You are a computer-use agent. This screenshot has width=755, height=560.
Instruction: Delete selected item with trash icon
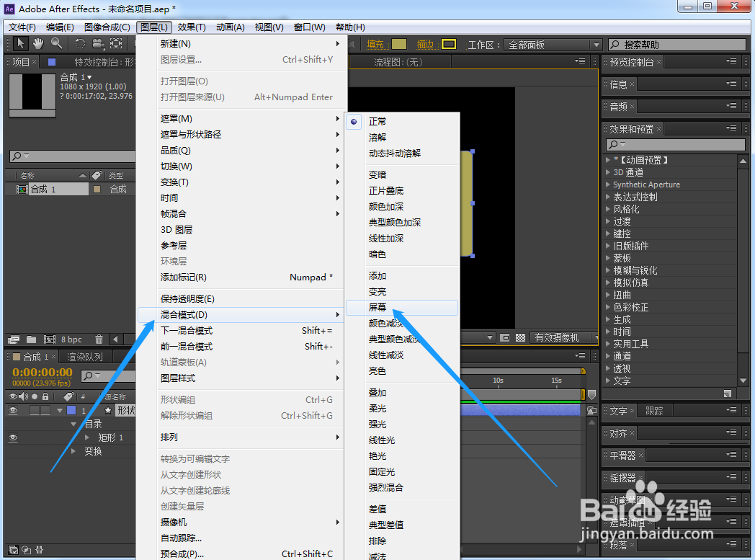tap(99, 339)
